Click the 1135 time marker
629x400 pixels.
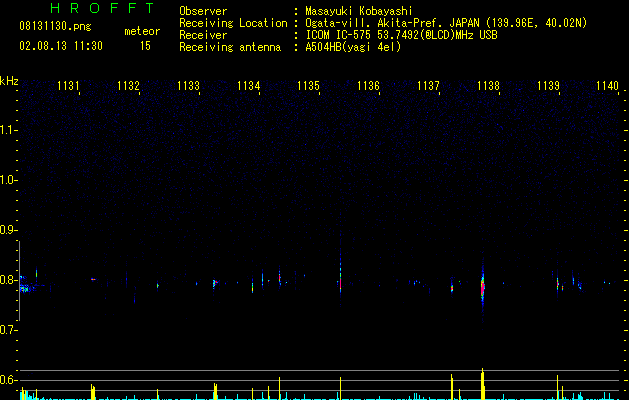308,85
